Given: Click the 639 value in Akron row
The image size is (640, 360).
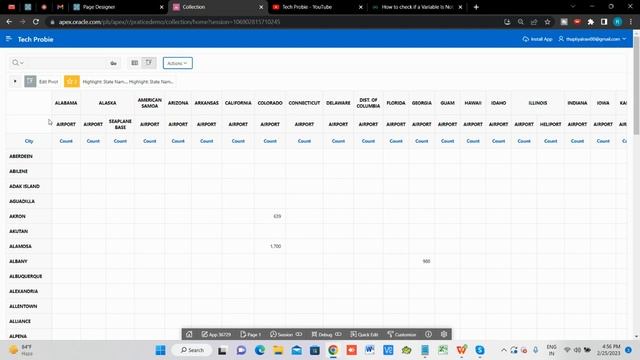Looking at the screenshot, I should (277, 216).
